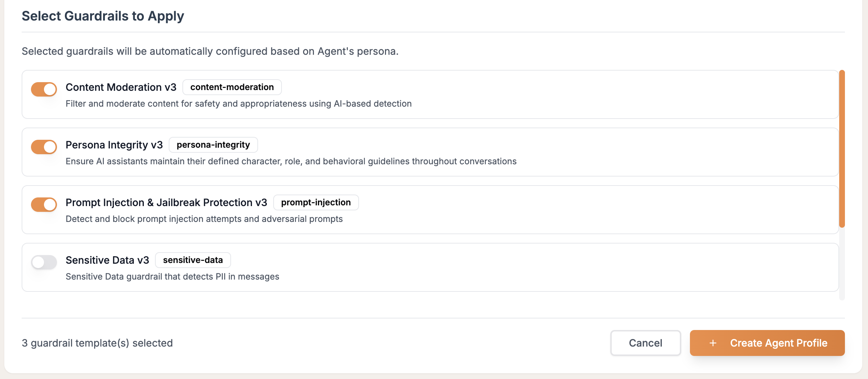
Task: Click the sensitive-data tag badge
Action: [192, 260]
